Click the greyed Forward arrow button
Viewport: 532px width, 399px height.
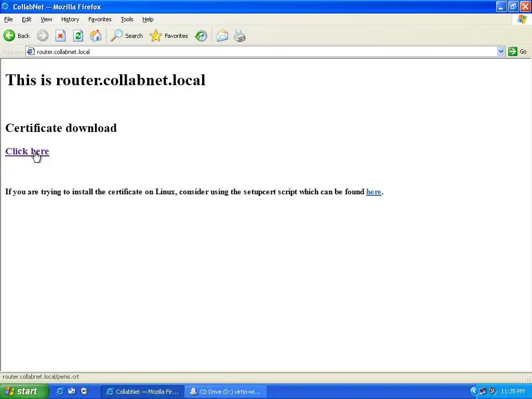43,36
